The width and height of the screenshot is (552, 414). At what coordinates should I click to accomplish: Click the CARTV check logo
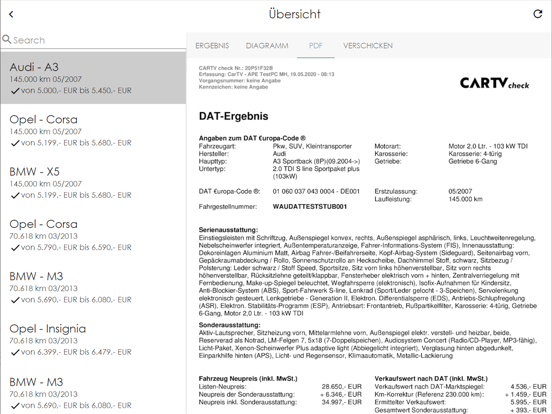tap(494, 83)
